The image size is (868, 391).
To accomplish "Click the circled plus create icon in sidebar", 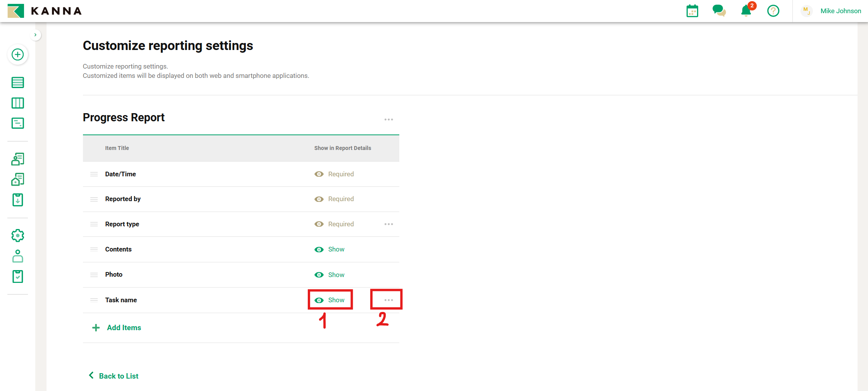I will click(17, 55).
